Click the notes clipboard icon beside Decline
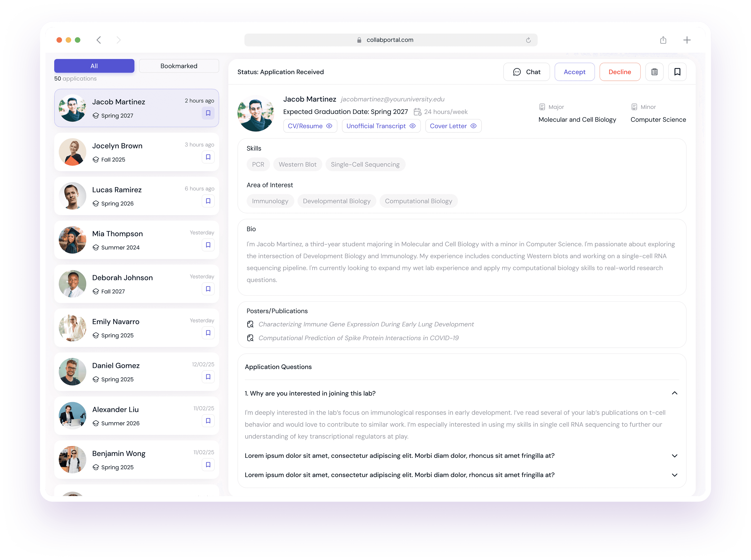Screen dimensions: 751x560 click(654, 72)
